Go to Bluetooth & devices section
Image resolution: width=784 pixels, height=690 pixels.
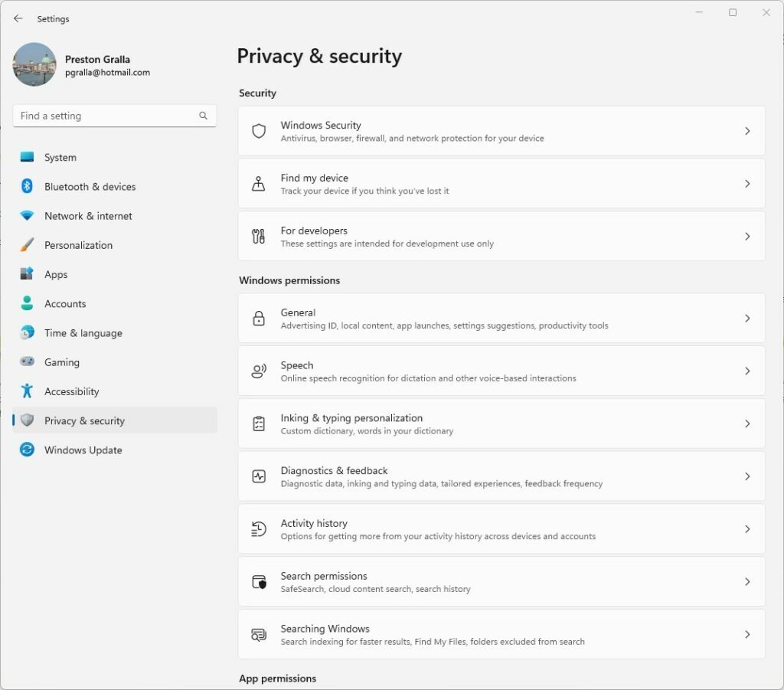(90, 187)
